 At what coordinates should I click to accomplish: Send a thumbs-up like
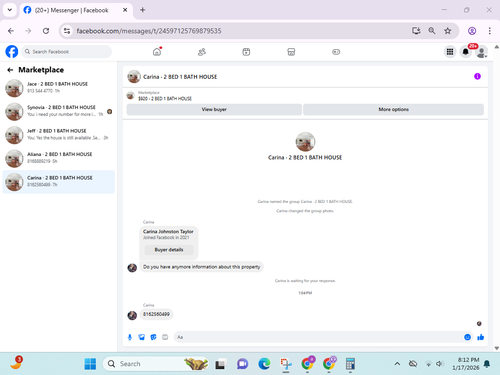tap(480, 337)
